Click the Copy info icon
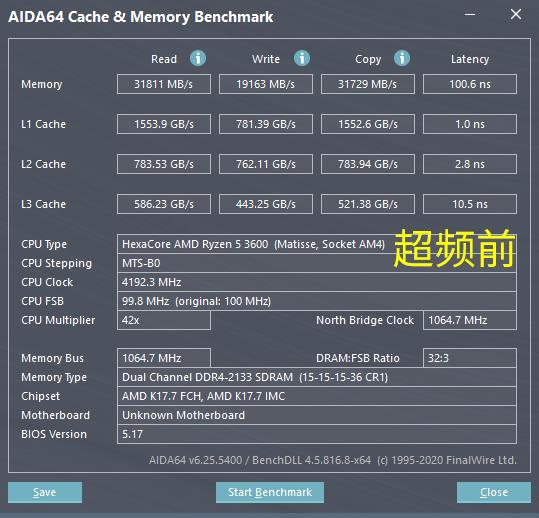The width and height of the screenshot is (539, 518). point(402,58)
